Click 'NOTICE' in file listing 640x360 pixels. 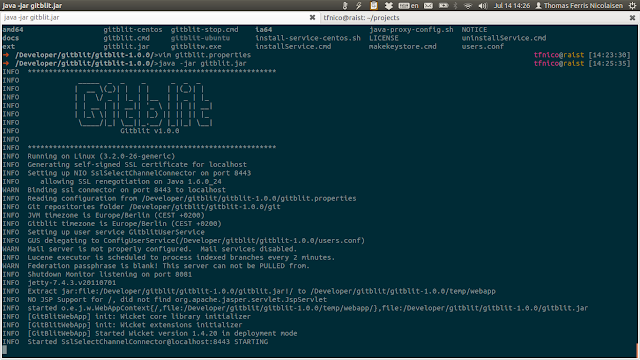click(474, 29)
